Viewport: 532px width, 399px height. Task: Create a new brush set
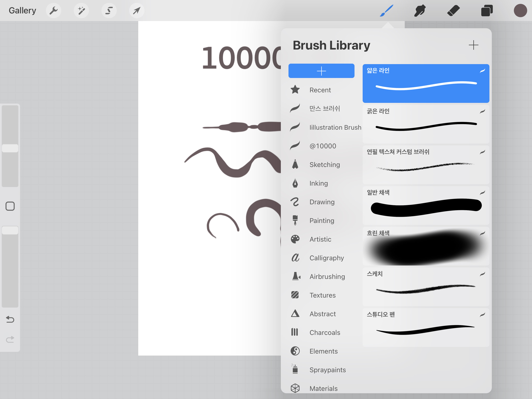coord(321,71)
